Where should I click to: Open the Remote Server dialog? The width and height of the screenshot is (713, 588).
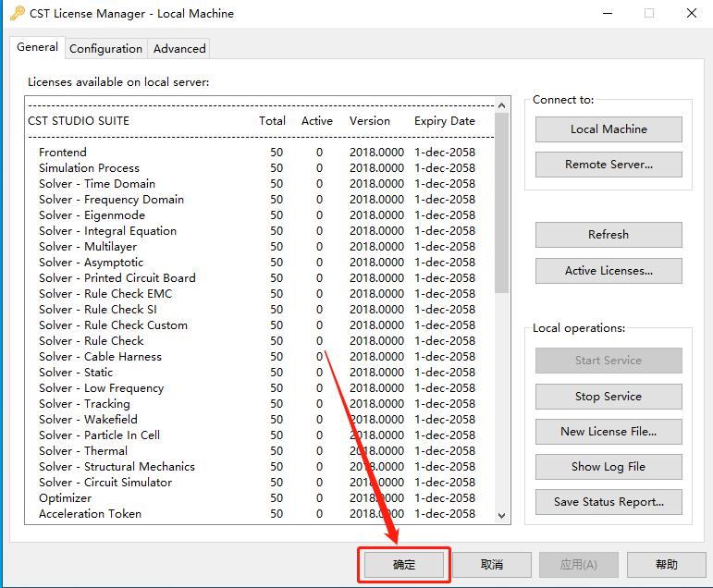tap(609, 165)
